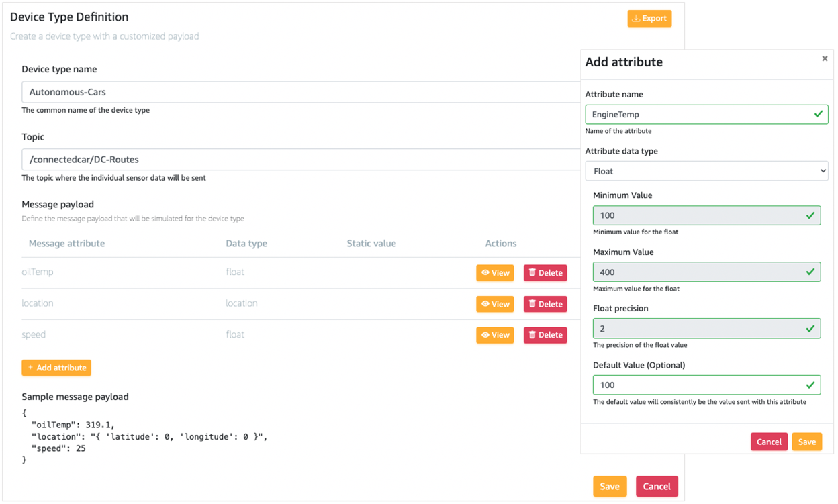
Task: Close the Add attribute dialog
Action: pyautogui.click(x=825, y=58)
